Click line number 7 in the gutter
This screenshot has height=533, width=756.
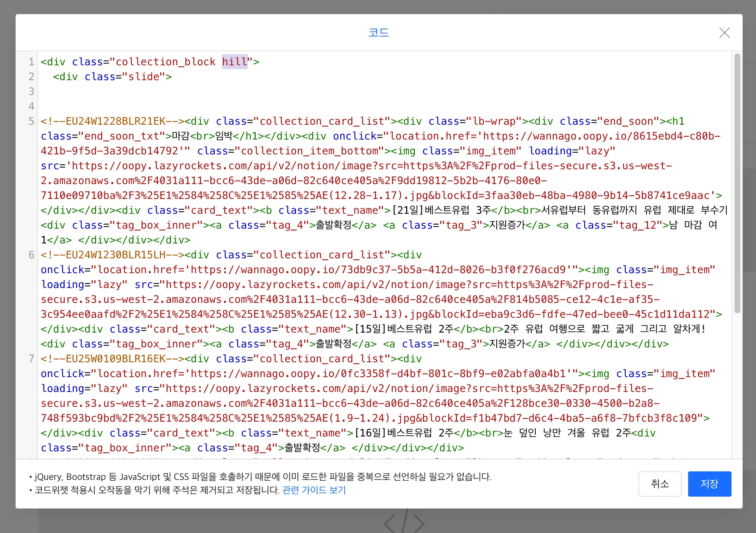pos(31,359)
